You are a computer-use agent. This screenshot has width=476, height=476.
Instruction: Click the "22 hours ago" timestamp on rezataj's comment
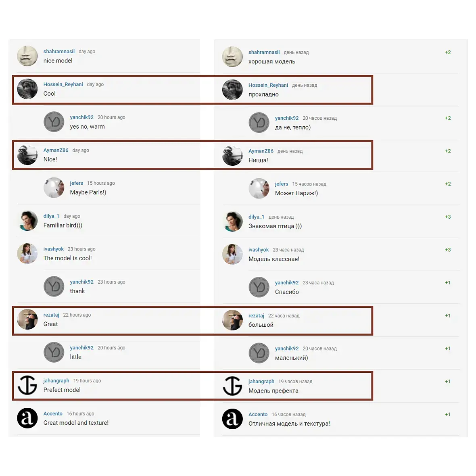point(77,315)
